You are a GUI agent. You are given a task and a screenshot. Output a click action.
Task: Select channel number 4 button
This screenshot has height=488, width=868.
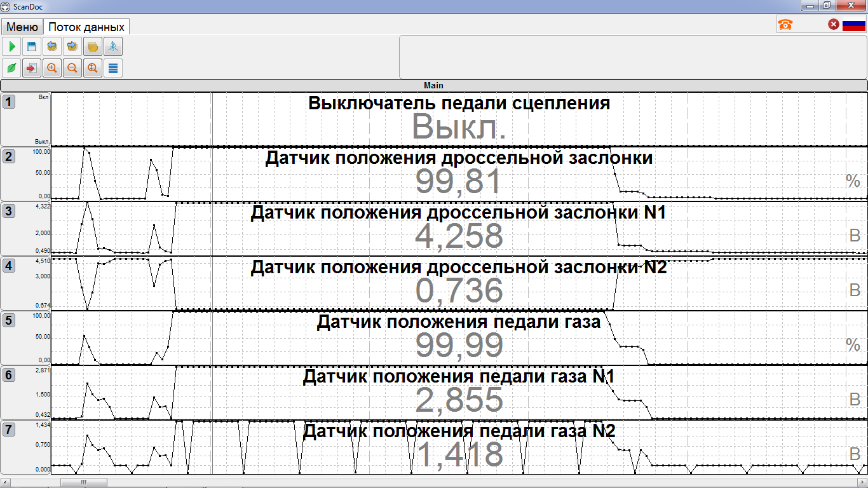coord(9,266)
